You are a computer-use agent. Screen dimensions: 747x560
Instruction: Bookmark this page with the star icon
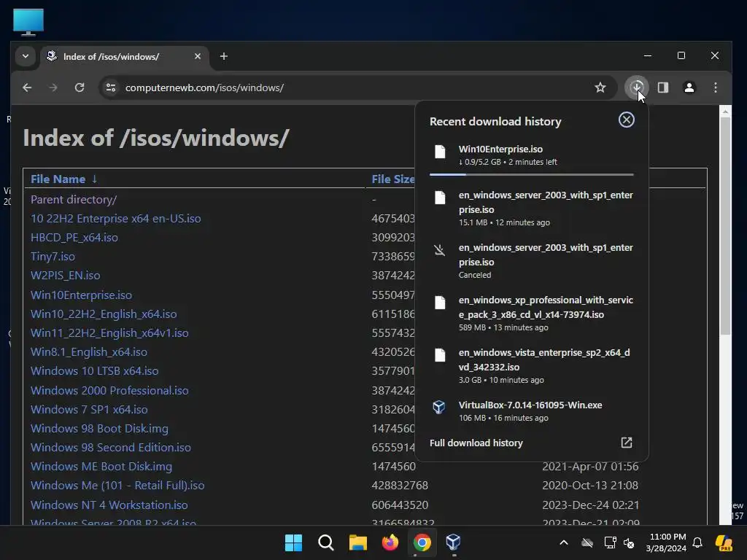tap(600, 87)
